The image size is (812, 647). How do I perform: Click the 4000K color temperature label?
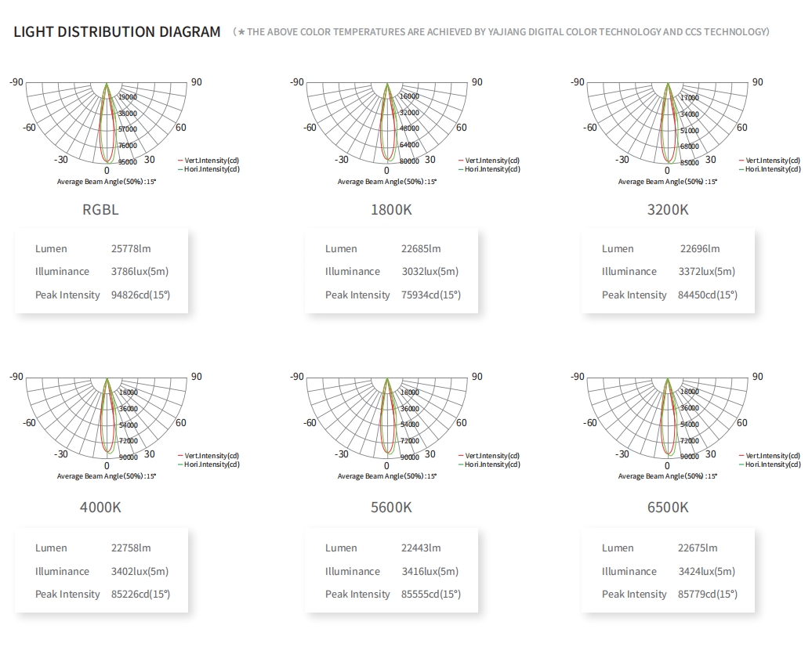(x=100, y=507)
